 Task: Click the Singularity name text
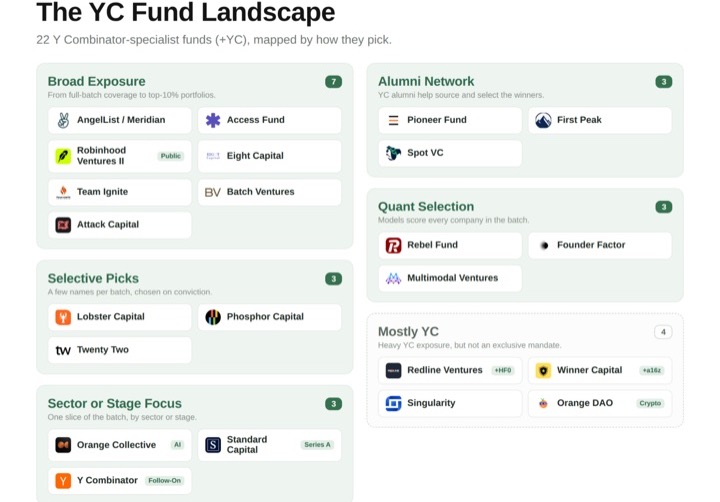click(x=431, y=403)
